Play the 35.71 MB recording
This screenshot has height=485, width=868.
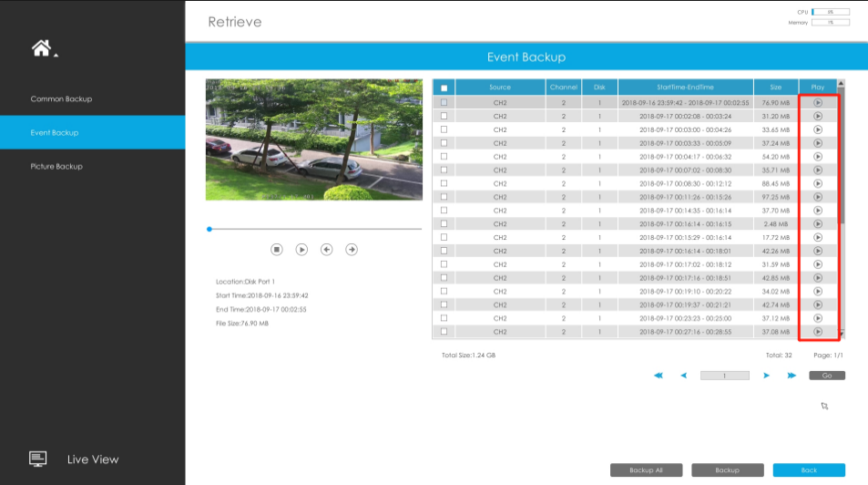(x=818, y=170)
